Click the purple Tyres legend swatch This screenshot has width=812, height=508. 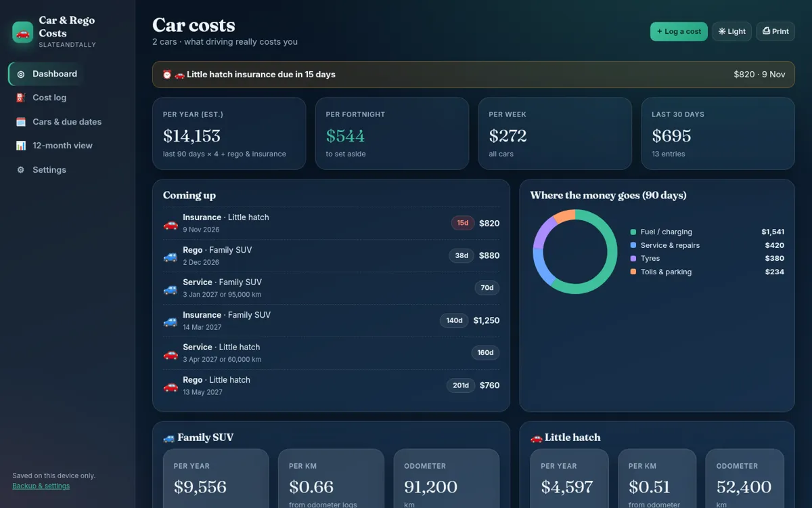coord(633,258)
